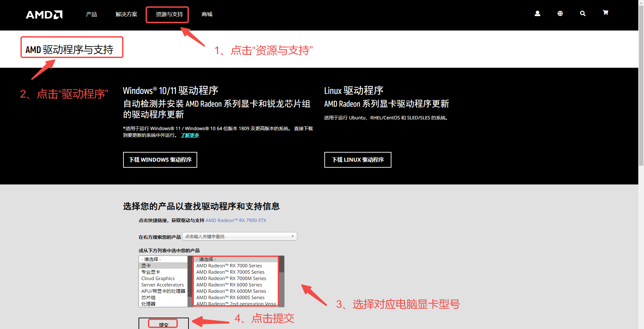Go to the 商城 store tab
Image resolution: width=644 pixels, height=329 pixels.
pos(207,14)
